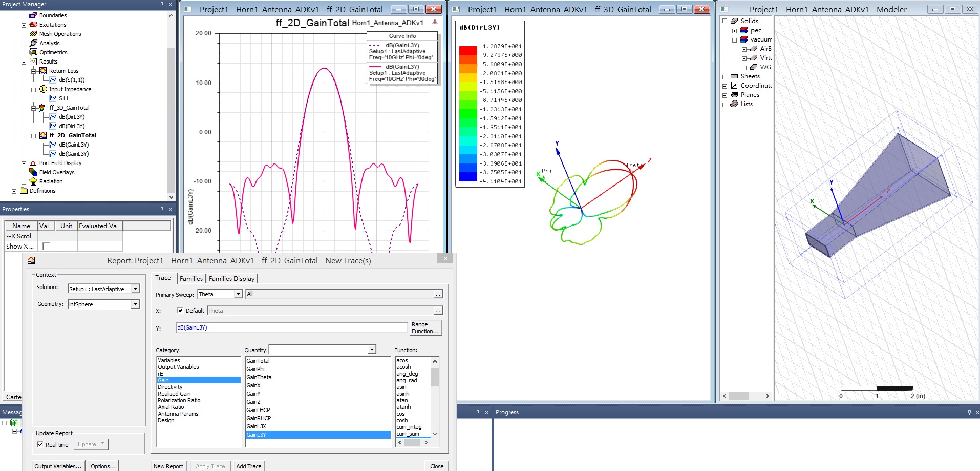Click the Sheets icon in Modeler tree
The height and width of the screenshot is (471, 980).
point(734,76)
